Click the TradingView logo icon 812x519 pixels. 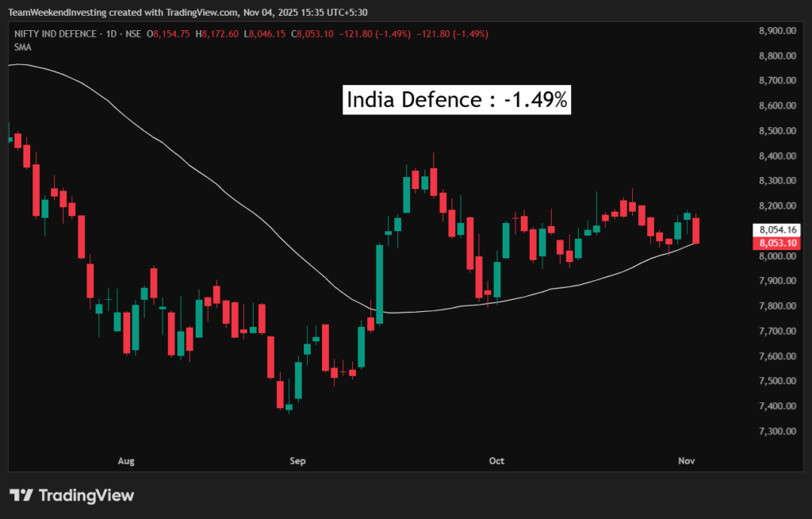tap(21, 495)
